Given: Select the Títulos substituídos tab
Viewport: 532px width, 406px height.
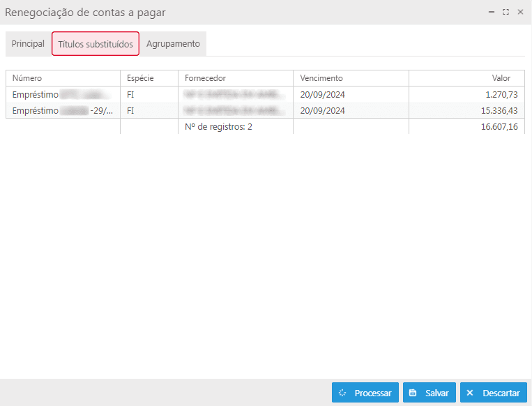Looking at the screenshot, I should pyautogui.click(x=96, y=44).
